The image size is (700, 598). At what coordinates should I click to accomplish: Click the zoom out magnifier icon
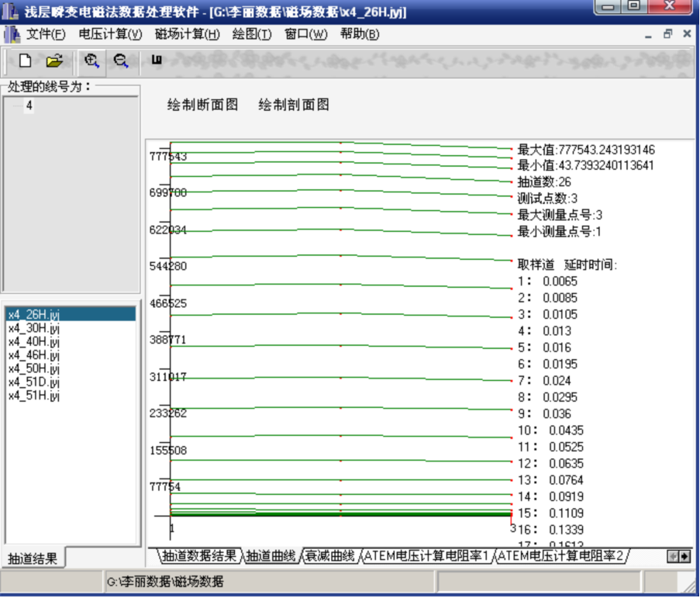coord(120,60)
